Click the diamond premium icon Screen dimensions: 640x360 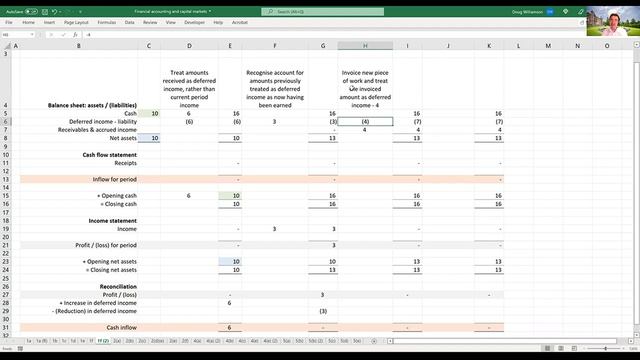tap(566, 12)
